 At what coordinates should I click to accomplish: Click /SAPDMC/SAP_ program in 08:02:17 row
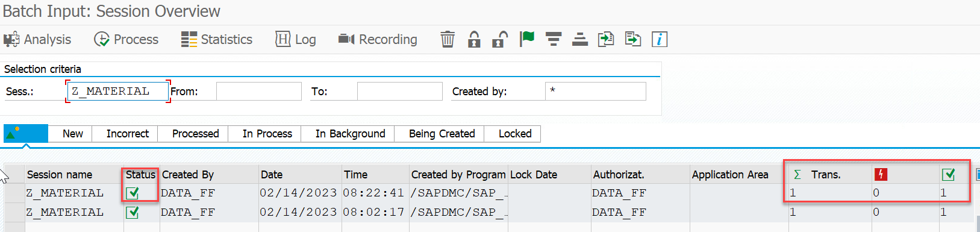tap(459, 212)
